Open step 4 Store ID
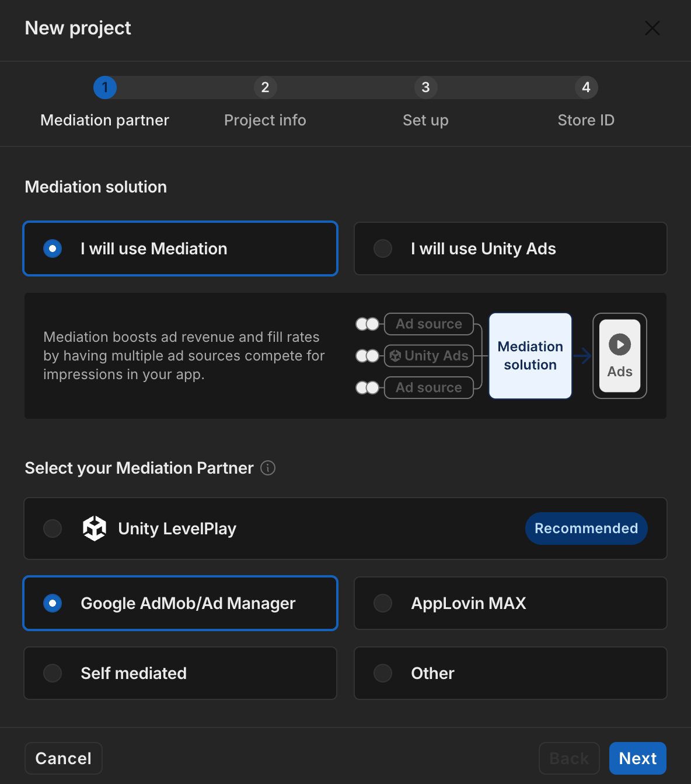The image size is (691, 784). 586,87
